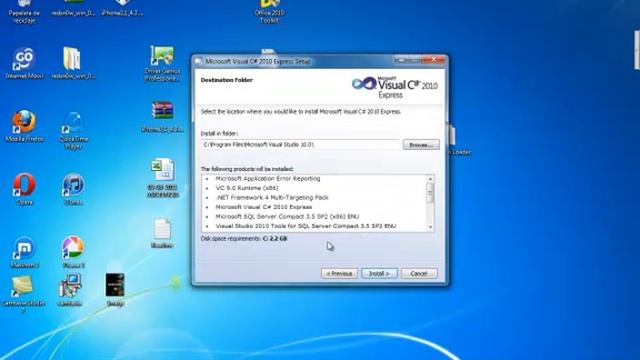Click the Browse button
The image size is (640, 360).
421,145
